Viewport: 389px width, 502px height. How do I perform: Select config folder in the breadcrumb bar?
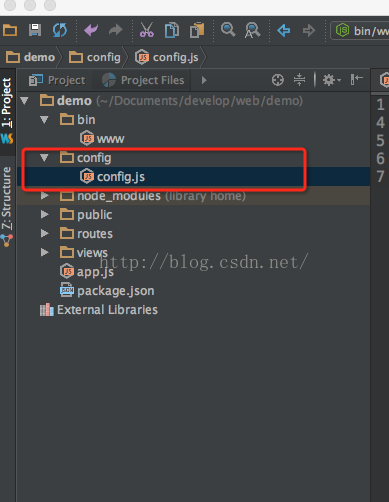[95, 57]
